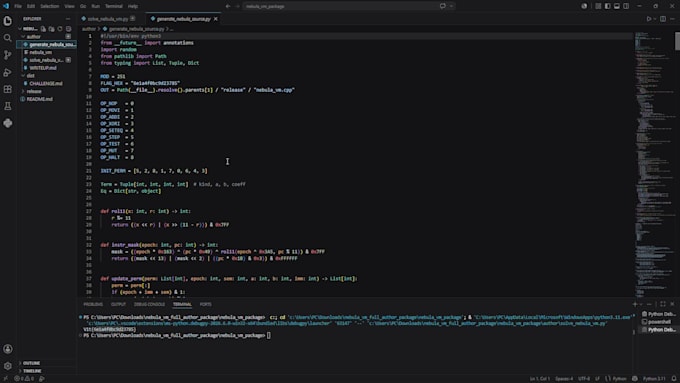Select the Python 3.11 interpreter status item
Image resolution: width=680 pixels, height=383 pixels.
click(654, 379)
